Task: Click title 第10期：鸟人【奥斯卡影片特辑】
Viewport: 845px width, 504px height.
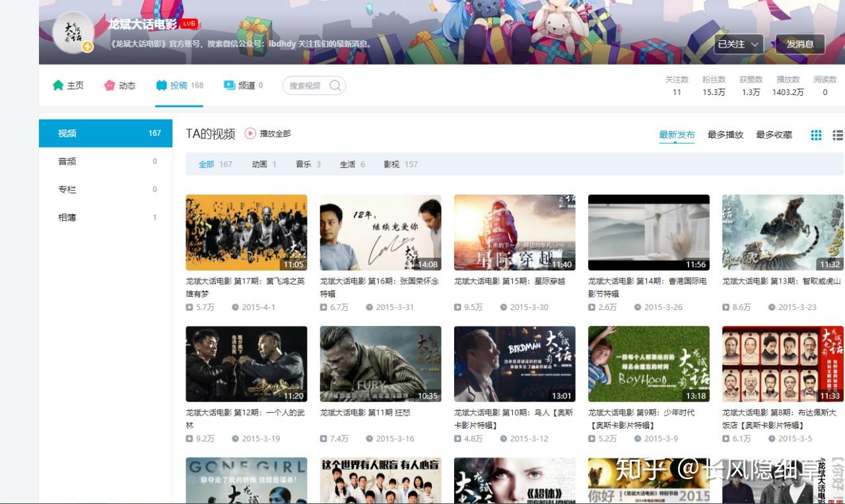Action: tap(514, 419)
